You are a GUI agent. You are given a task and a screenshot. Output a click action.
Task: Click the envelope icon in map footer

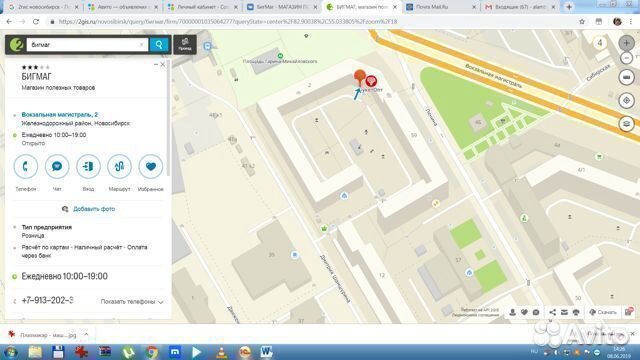[x=564, y=312]
